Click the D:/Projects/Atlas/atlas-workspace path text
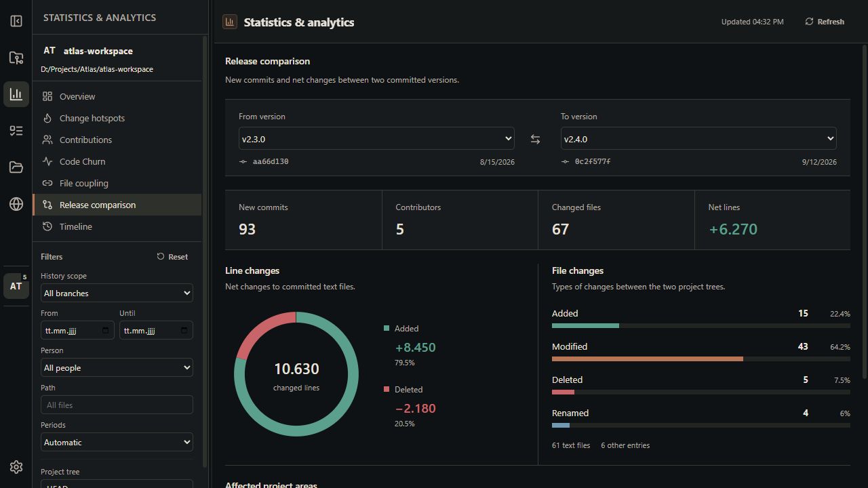This screenshot has width=868, height=488. coord(97,69)
